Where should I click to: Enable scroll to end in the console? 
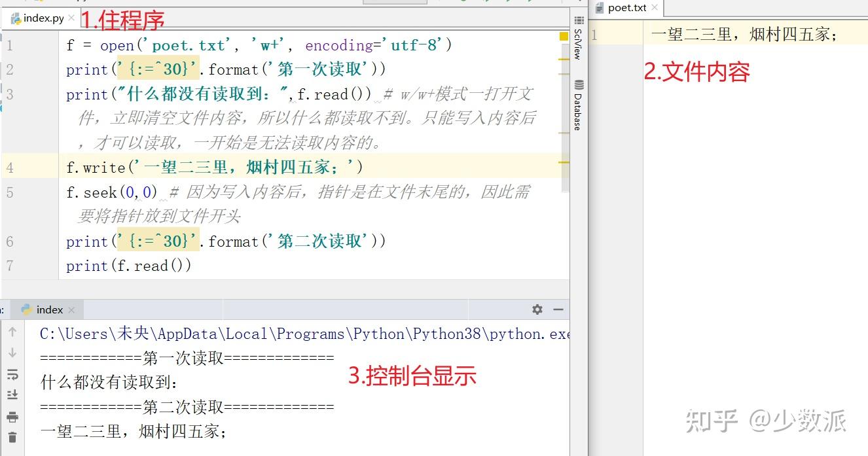pos(13,395)
